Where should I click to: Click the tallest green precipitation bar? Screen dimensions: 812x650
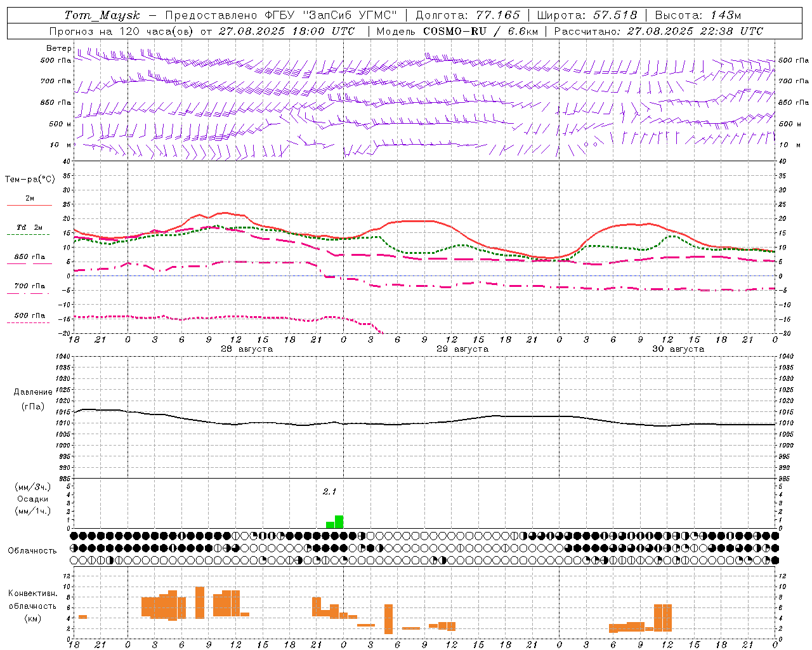click(339, 522)
